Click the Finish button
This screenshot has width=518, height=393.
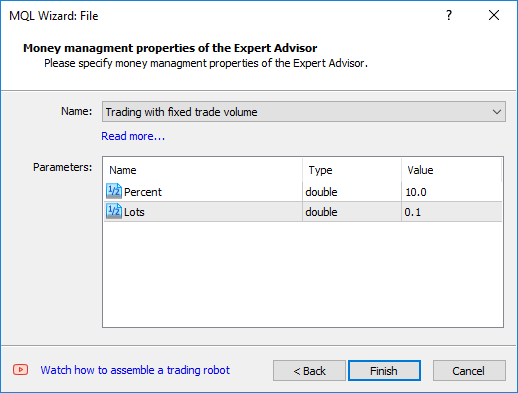point(384,371)
